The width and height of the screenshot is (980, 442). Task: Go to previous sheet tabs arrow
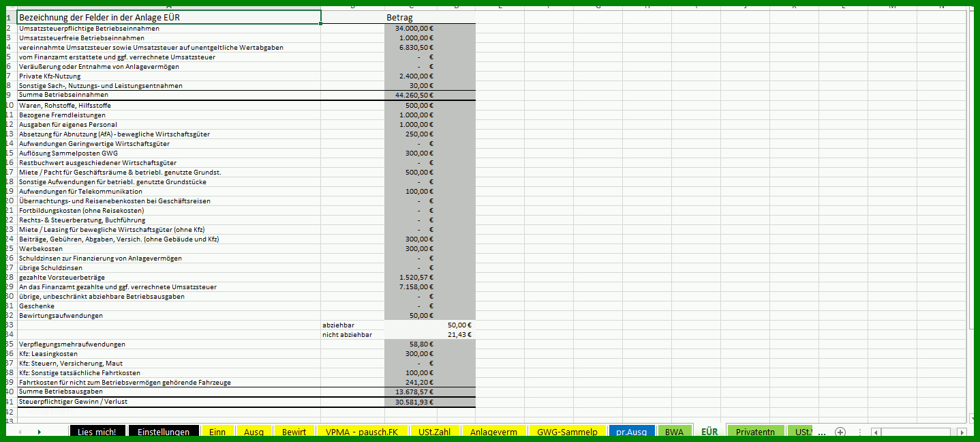click(20, 432)
